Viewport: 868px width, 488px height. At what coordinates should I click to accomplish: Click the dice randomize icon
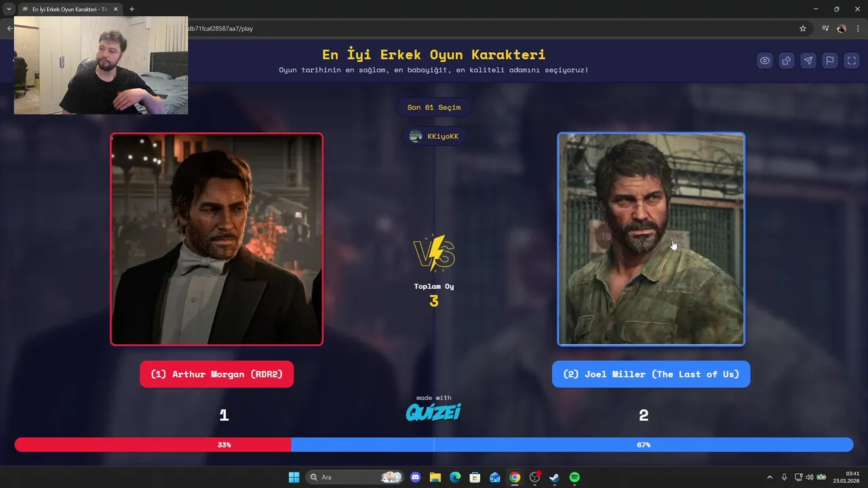pyautogui.click(x=787, y=60)
